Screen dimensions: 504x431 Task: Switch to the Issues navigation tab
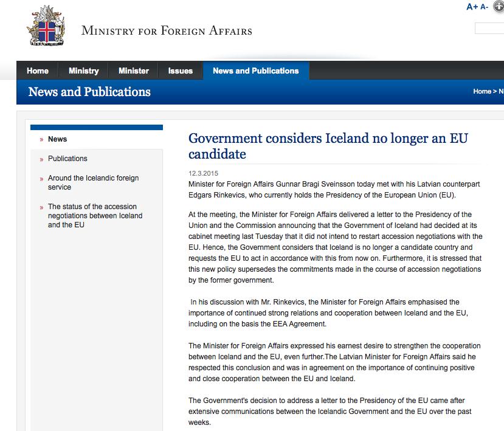181,71
